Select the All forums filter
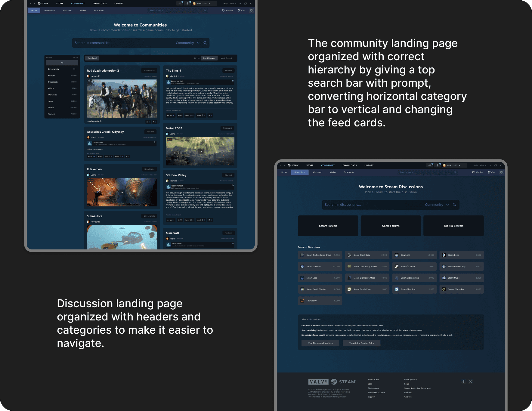This screenshot has height=411, width=532. (62, 63)
